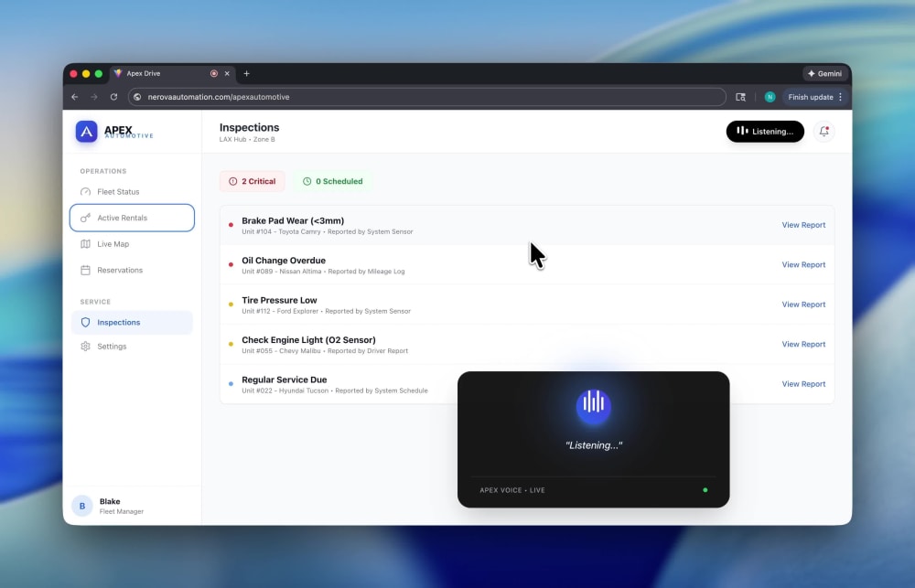Viewport: 915px width, 588px height.
Task: Click the voice waveform orb icon
Action: (x=594, y=406)
